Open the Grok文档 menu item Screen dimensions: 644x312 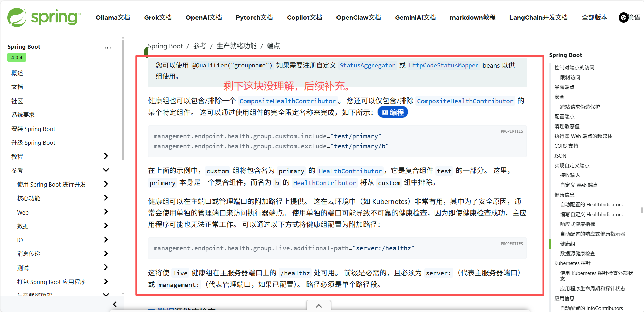click(158, 17)
